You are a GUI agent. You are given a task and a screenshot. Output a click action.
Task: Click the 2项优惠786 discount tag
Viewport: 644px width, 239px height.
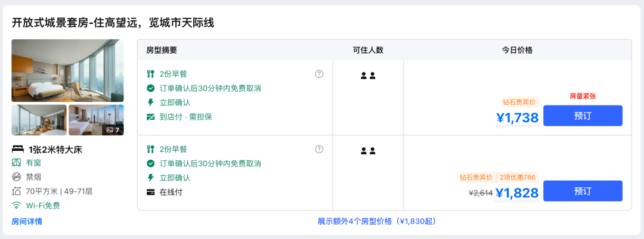(x=518, y=177)
